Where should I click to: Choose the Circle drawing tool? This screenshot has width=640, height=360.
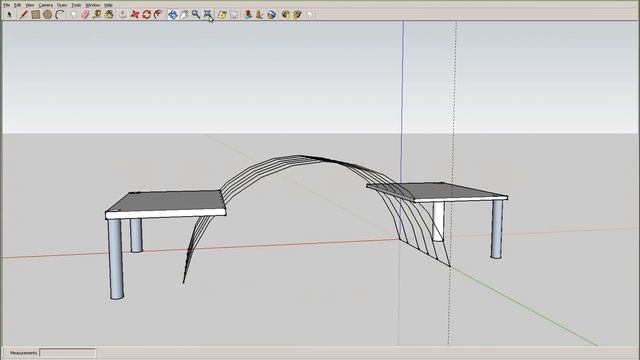tap(47, 15)
